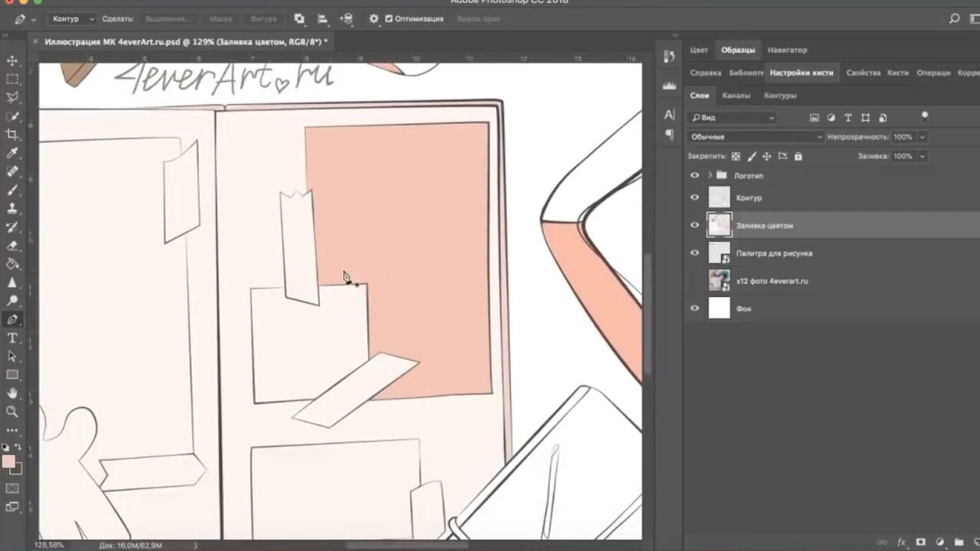Hide the Заливка цветом layer
Viewport: 980px width, 551px height.
(694, 225)
